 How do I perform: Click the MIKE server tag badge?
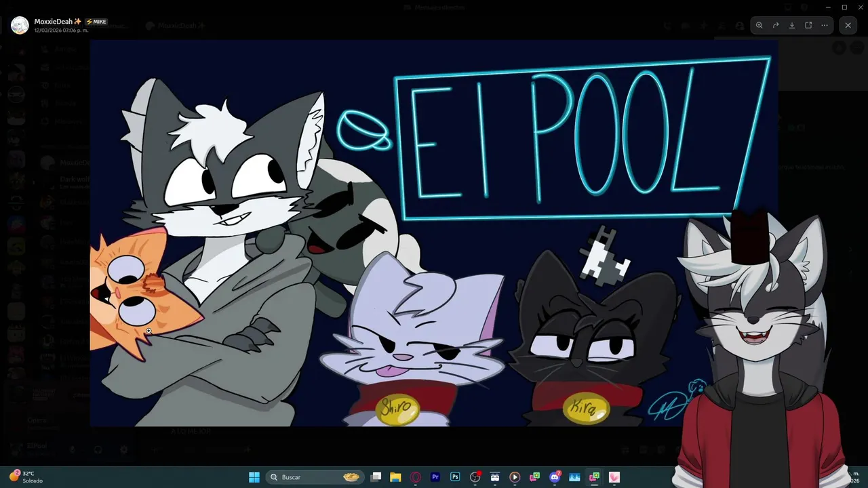96,22
